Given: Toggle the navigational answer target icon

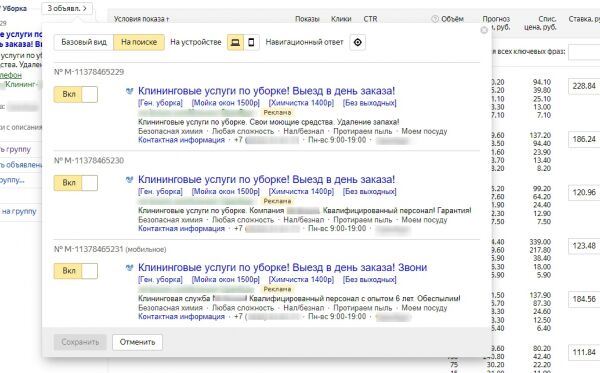Looking at the screenshot, I should coord(357,42).
